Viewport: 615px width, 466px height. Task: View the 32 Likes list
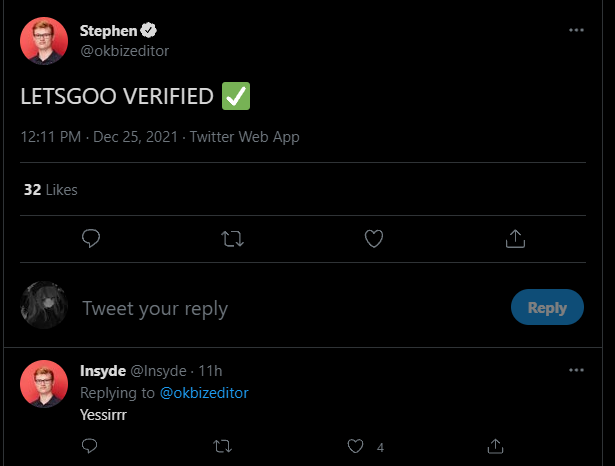click(50, 189)
